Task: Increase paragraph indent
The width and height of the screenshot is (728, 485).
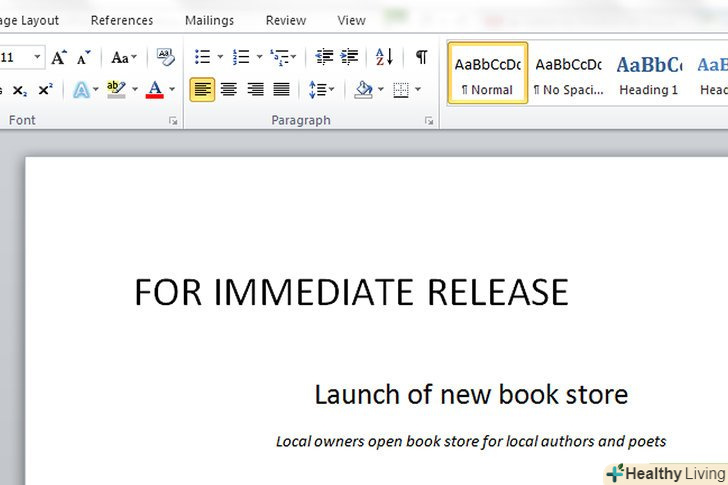Action: [x=349, y=58]
